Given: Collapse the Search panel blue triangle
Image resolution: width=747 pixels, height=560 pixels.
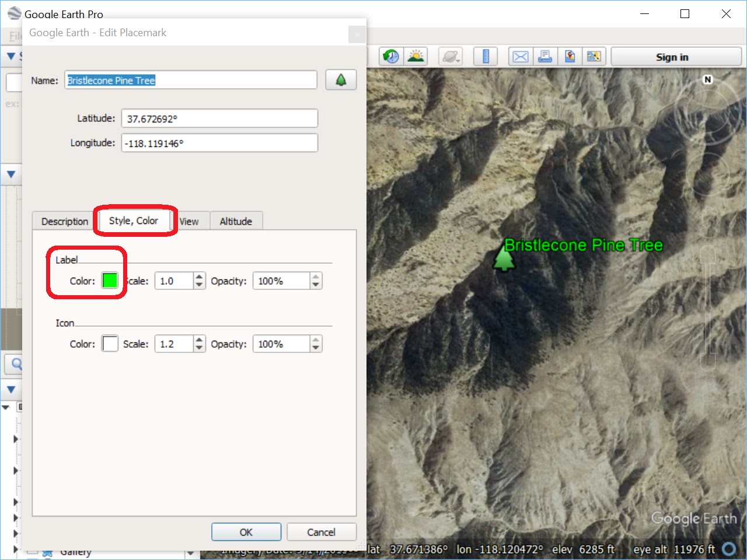Looking at the screenshot, I should [11, 57].
